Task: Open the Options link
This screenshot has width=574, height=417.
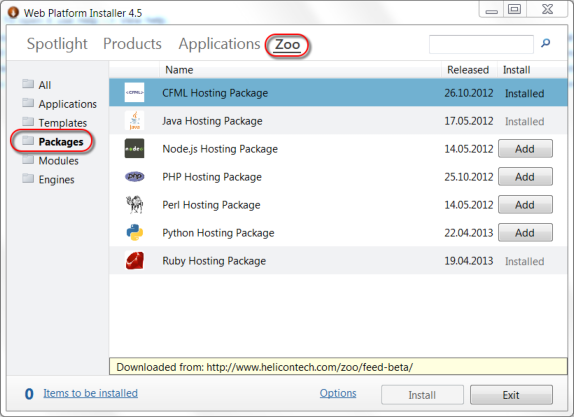Action: [x=338, y=393]
